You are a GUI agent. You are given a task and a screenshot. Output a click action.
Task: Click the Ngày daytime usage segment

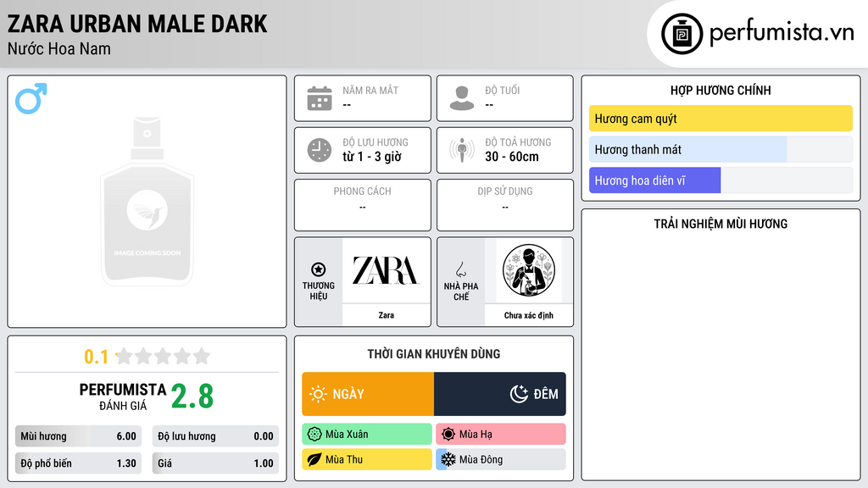tap(368, 394)
